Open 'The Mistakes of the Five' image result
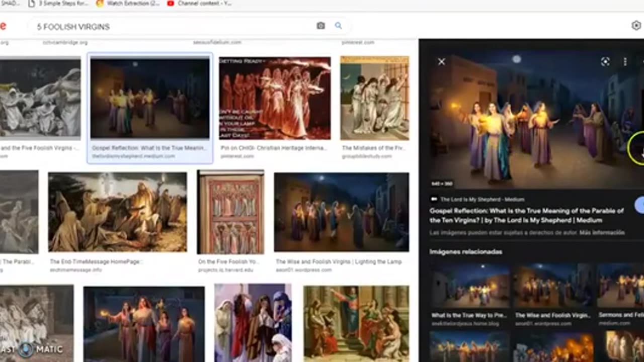The width and height of the screenshot is (644, 362). [375, 98]
